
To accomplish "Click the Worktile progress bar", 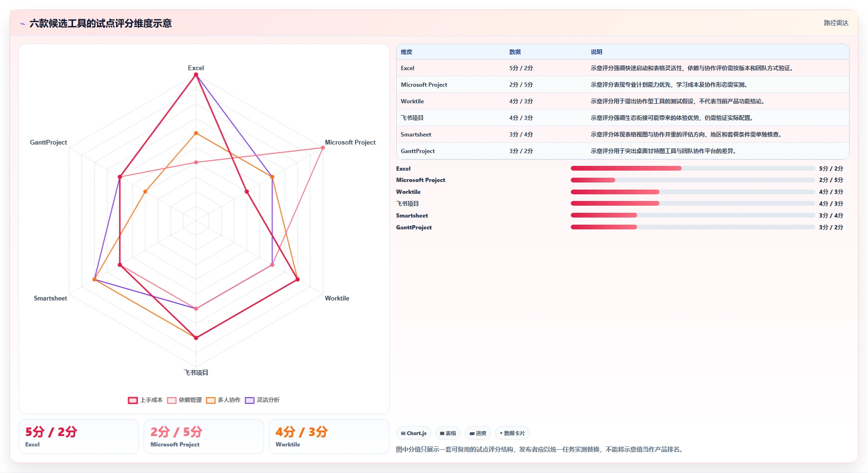I will click(x=693, y=192).
